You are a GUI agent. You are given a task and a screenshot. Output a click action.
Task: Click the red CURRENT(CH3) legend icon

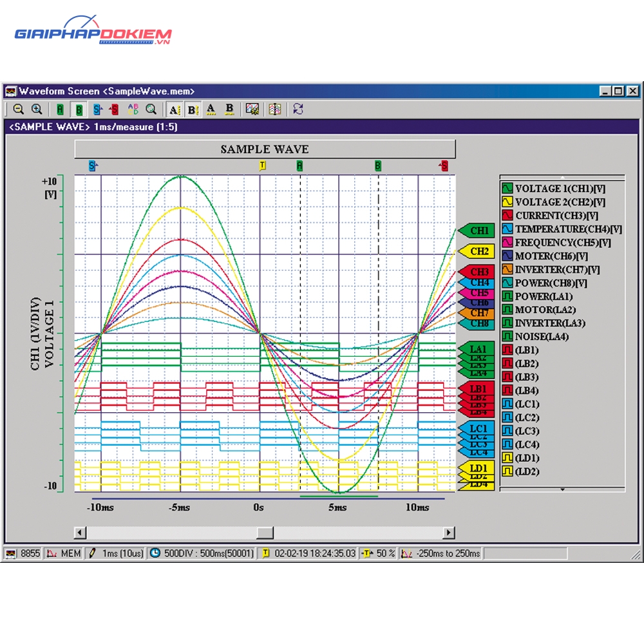pos(507,215)
